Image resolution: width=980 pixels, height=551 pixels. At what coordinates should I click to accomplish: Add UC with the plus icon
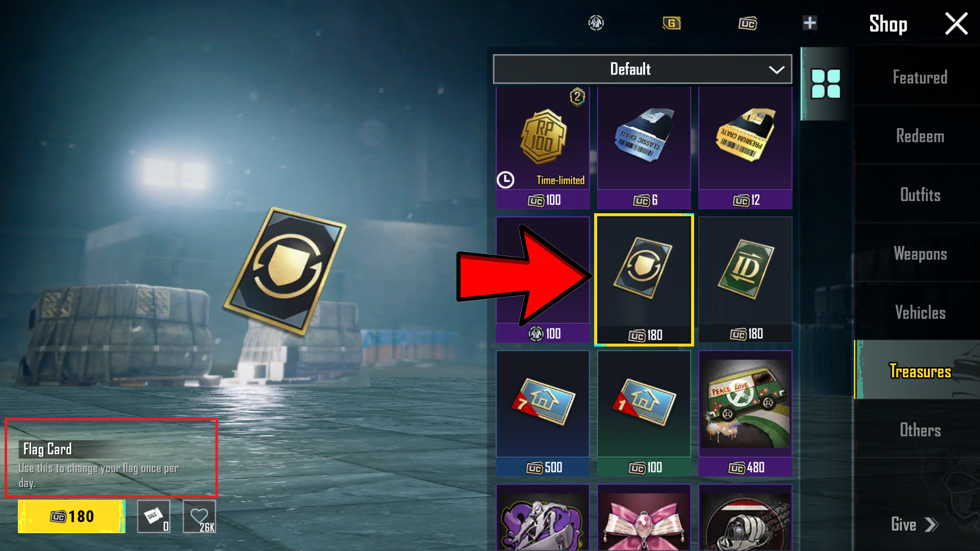[x=810, y=23]
